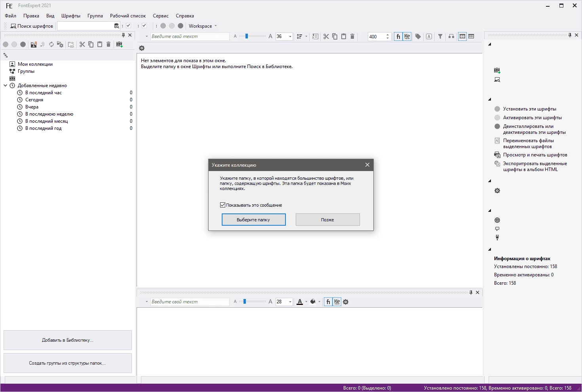Click the boxed letter A icon in main toolbar
Screen dimensions: 582x392
[x=429, y=36]
